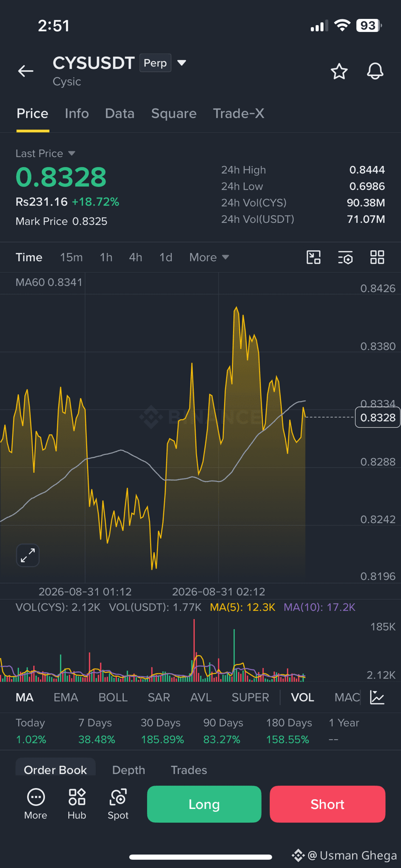This screenshot has width=401, height=868.
Task: Switch to the Info tab
Action: click(x=77, y=114)
